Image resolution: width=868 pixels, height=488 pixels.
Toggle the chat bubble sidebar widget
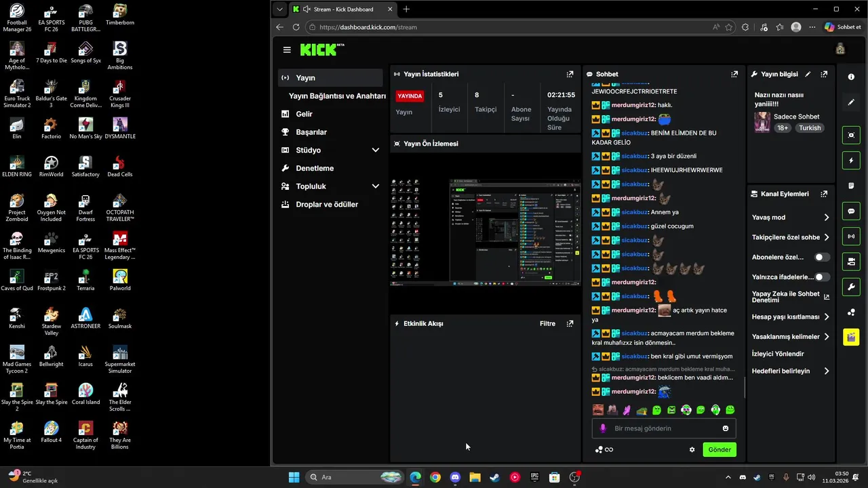[851, 211]
